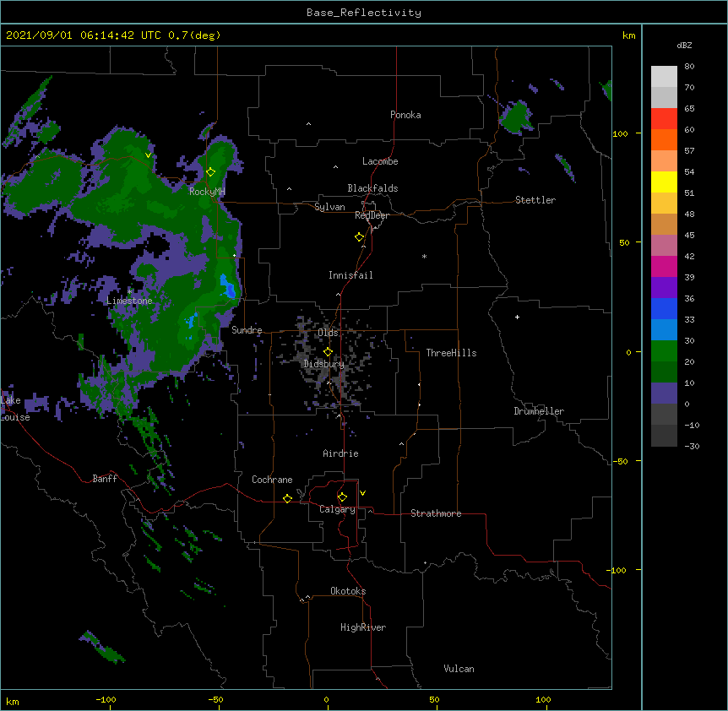The image size is (728, 711).
Task: Select the blue 33–36 dBZ legend swatch
Action: tap(664, 308)
